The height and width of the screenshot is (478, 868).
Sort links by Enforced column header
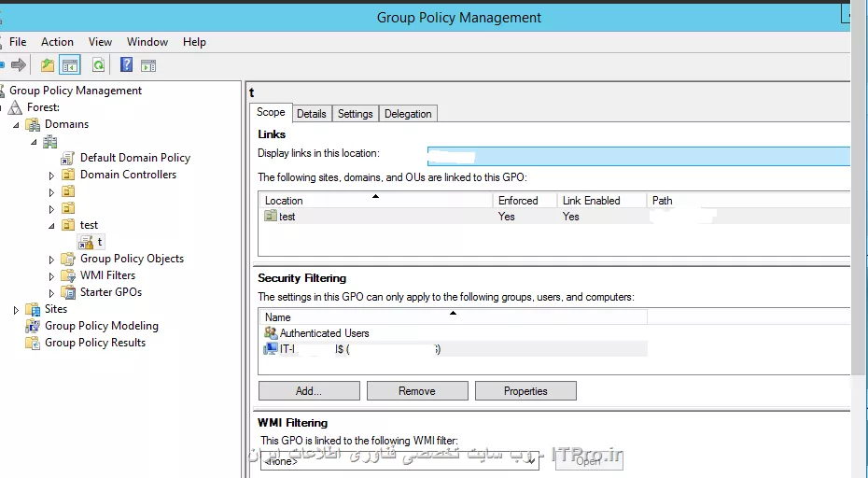(525, 201)
